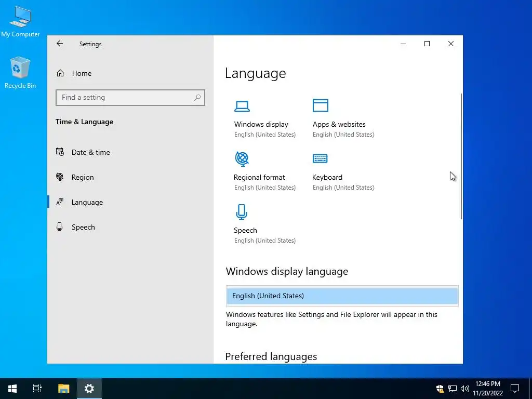Screen dimensions: 532x399
Task: Open the notification center icon
Action: pos(515,389)
